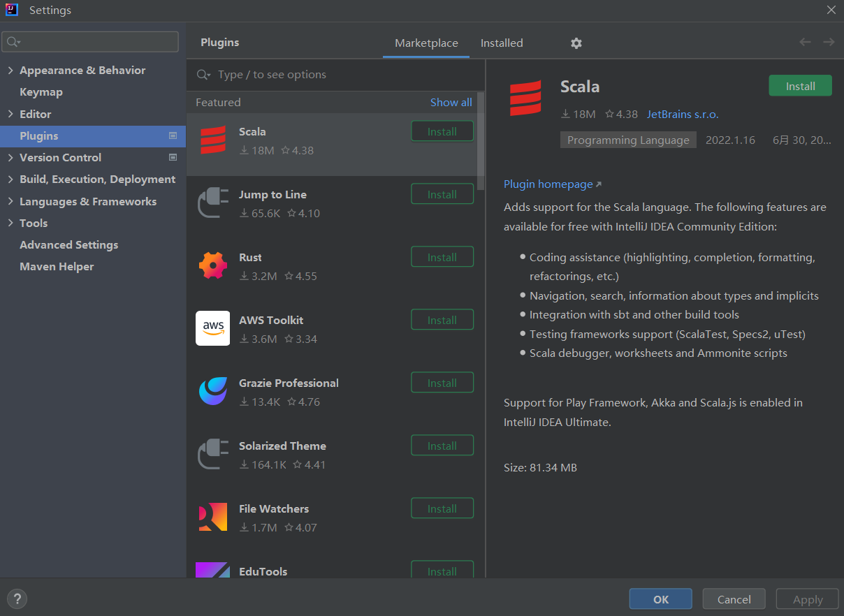Install the Jump to Line plugin
Viewport: 844px width, 616px height.
click(x=442, y=194)
